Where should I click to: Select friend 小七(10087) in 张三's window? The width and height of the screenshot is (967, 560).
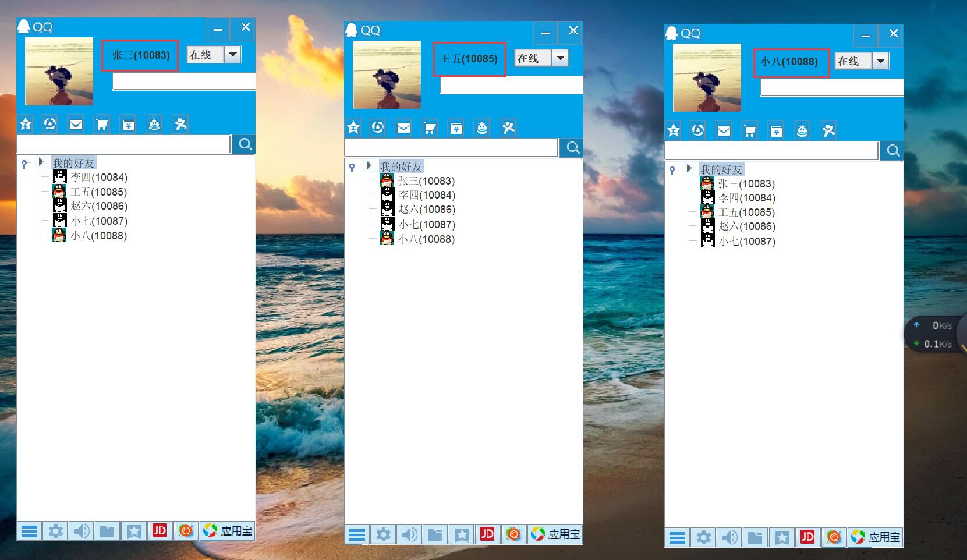click(90, 221)
